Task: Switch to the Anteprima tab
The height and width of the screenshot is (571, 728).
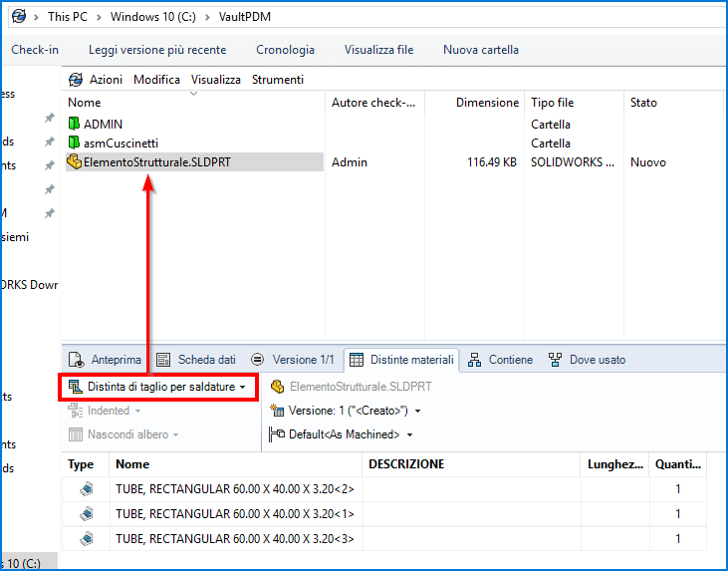Action: (105, 360)
